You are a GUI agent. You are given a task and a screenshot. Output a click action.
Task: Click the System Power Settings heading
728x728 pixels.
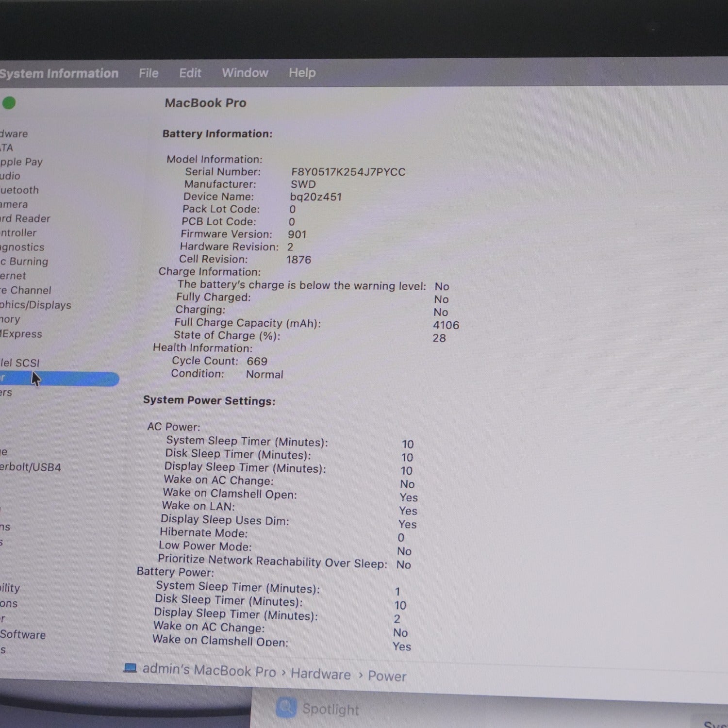coord(209,400)
